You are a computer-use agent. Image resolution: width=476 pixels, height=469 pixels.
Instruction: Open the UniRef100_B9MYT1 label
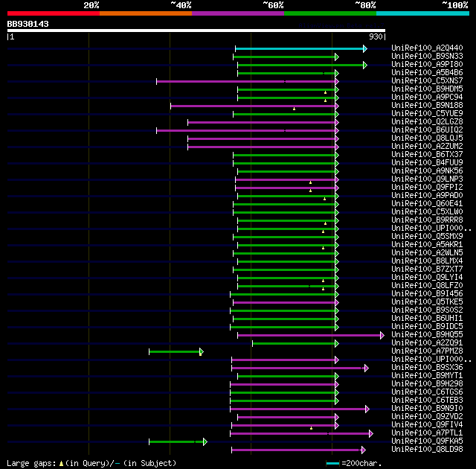(x=427, y=376)
